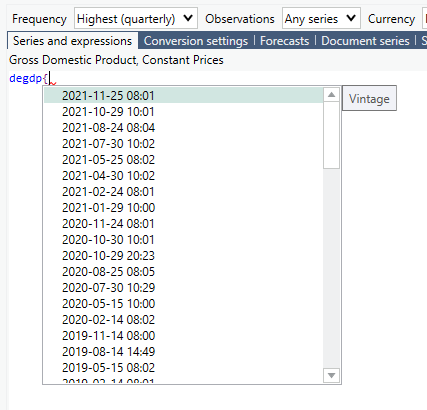This screenshot has height=410, width=427.
Task: Open the Conversion settings tab
Action: point(196,41)
